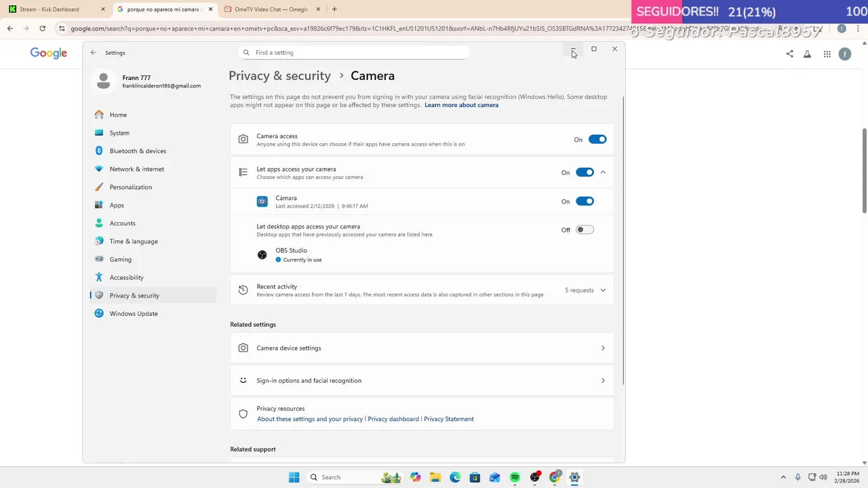Click the Frann 777 profile avatar
This screenshot has width=868, height=488.
104,81
